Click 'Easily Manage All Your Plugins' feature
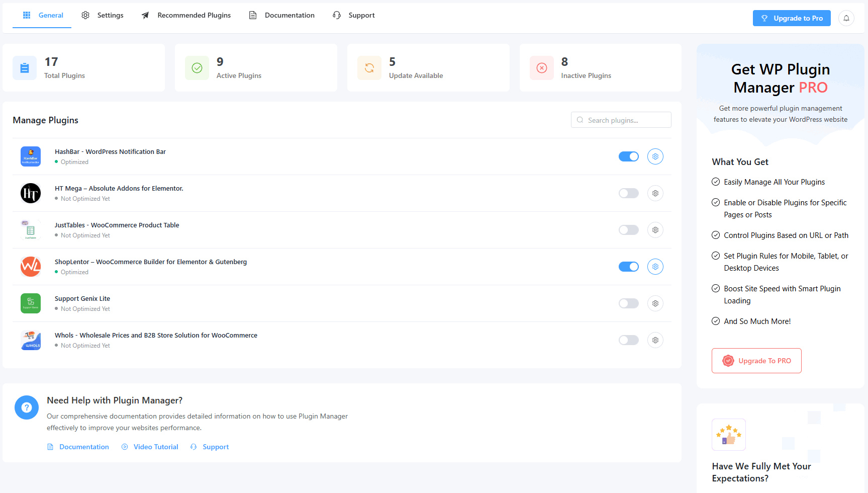Viewport: 868px width, 493px height. click(774, 182)
